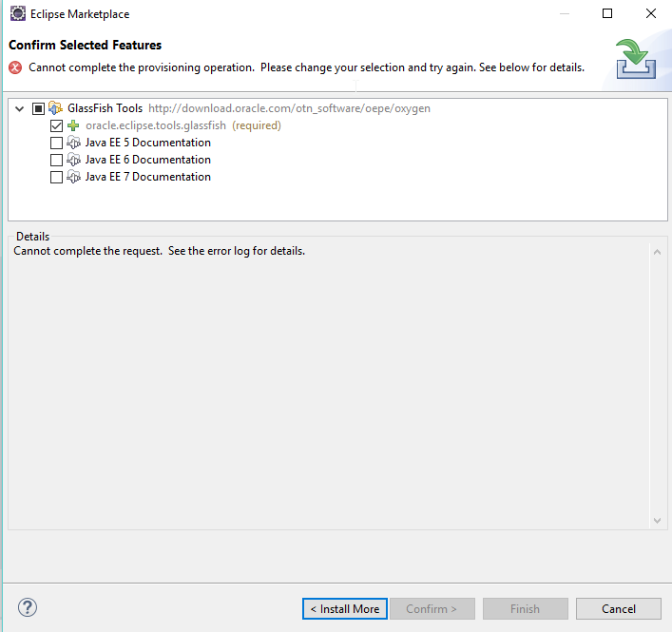Open the help question mark icon
The width and height of the screenshot is (672, 632).
pos(28,607)
